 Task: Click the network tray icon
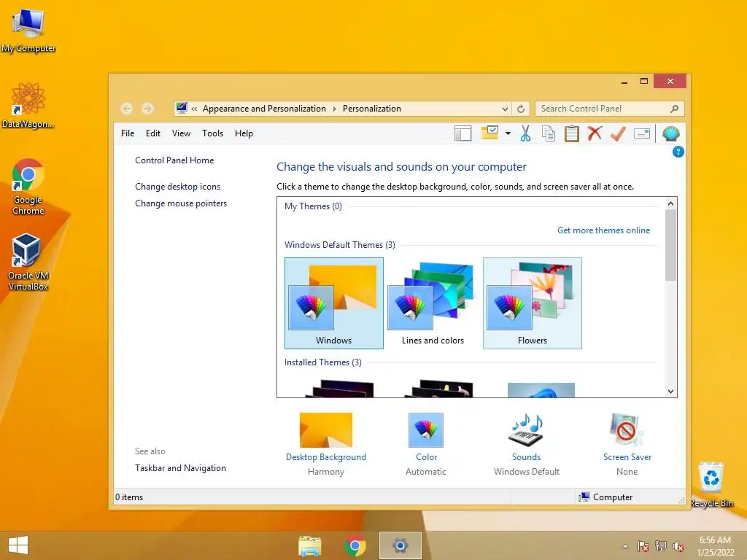coord(660,546)
